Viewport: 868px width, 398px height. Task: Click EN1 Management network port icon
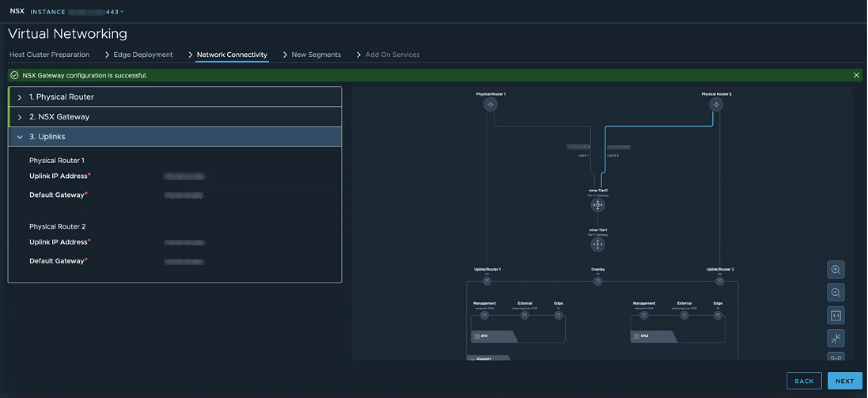tap(484, 315)
